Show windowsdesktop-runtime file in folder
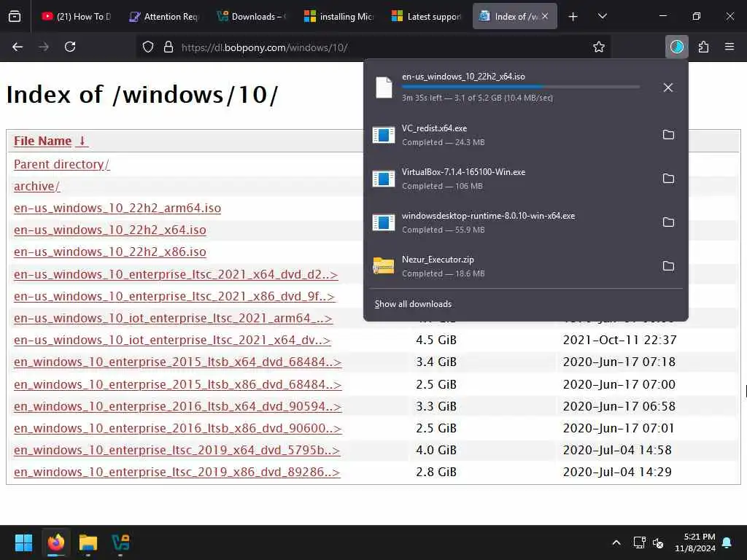 pos(668,222)
